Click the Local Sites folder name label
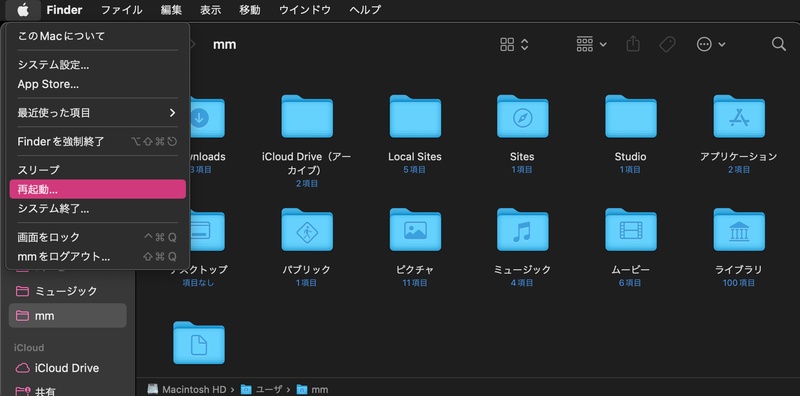The width and height of the screenshot is (800, 396). [x=415, y=157]
